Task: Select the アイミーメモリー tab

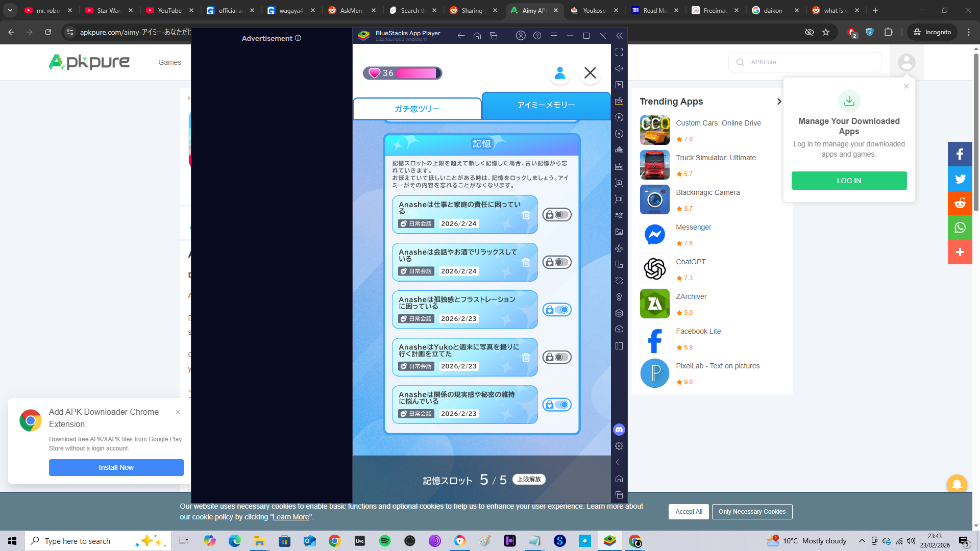Action: coord(546,105)
